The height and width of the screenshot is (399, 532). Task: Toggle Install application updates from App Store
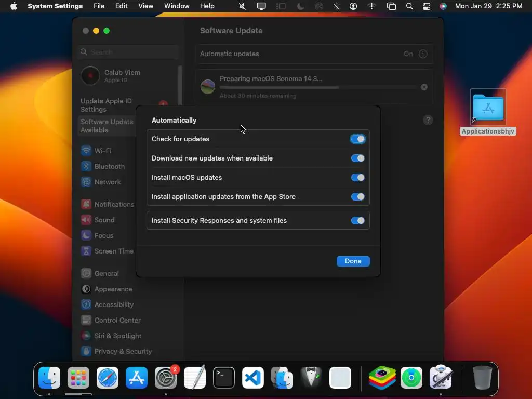click(357, 197)
